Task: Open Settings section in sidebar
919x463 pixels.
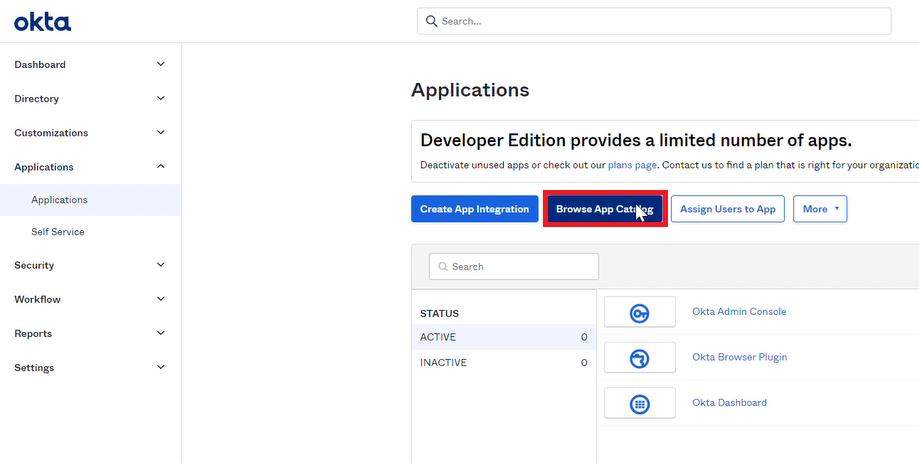Action: pos(90,367)
